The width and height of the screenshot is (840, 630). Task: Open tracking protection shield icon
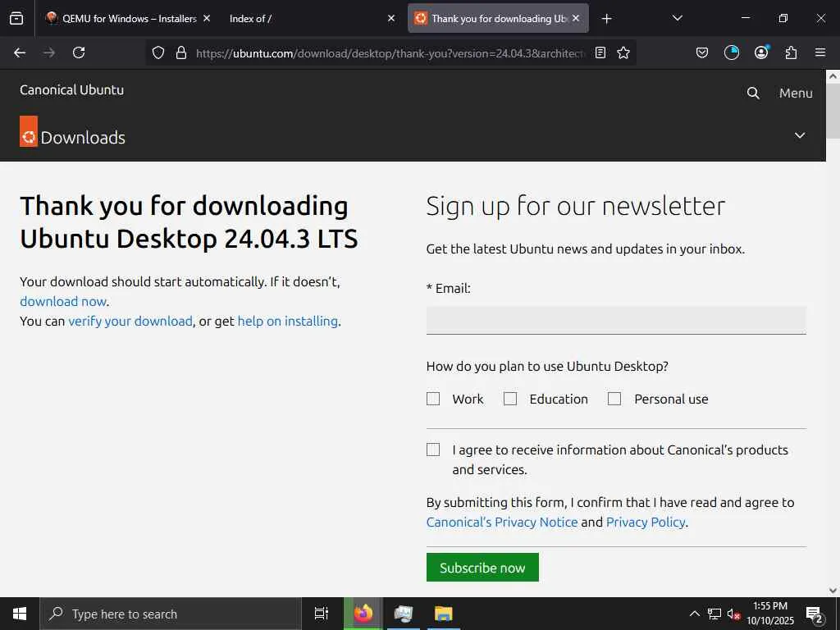click(158, 52)
